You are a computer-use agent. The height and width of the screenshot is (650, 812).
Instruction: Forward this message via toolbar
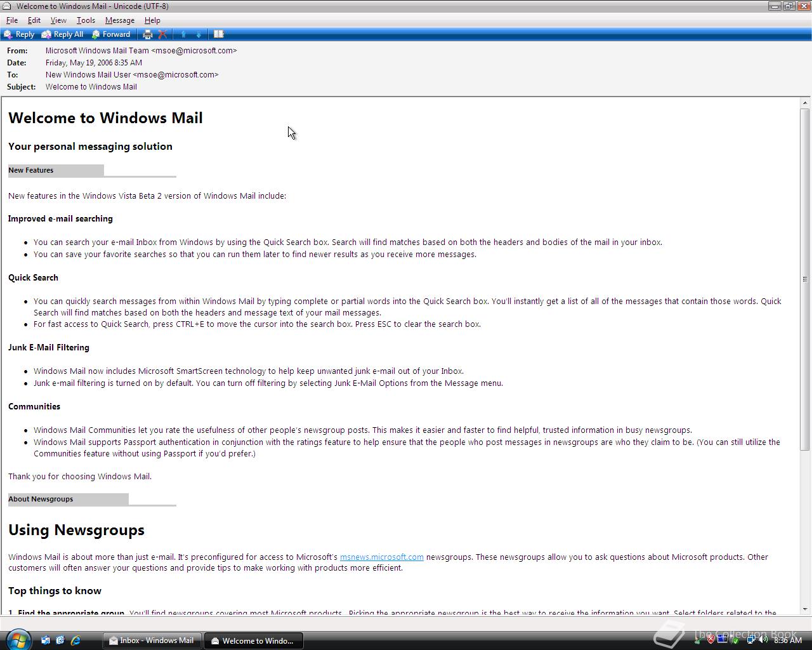(111, 34)
